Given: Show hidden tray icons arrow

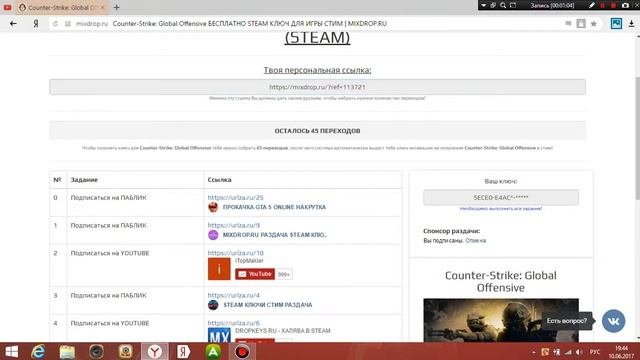Looking at the screenshot, I should point(533,352).
